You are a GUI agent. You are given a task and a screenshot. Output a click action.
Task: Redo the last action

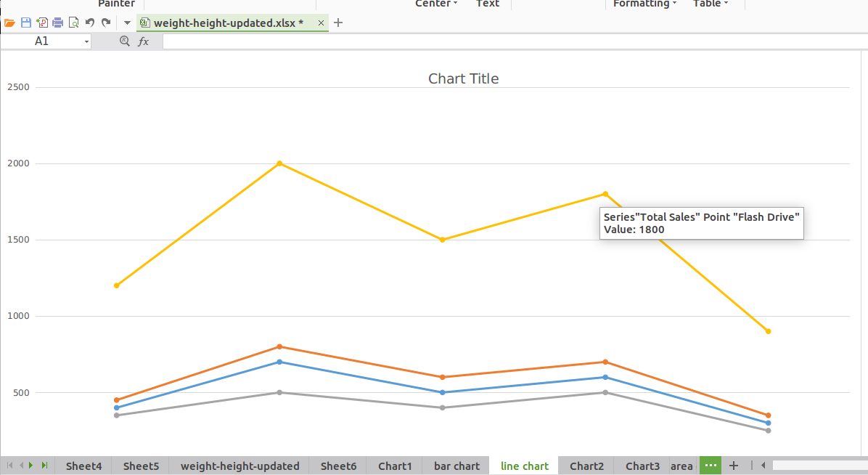106,23
